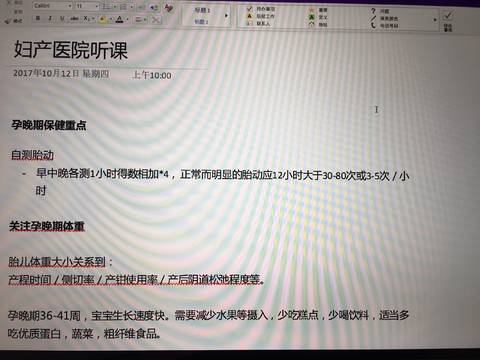Click the page title 妇产医院听课
This screenshot has height=360, width=480.
tap(71, 51)
